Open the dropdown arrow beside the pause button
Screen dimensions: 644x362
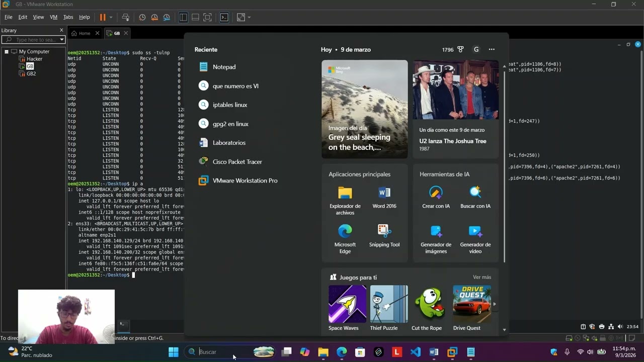pos(111,17)
